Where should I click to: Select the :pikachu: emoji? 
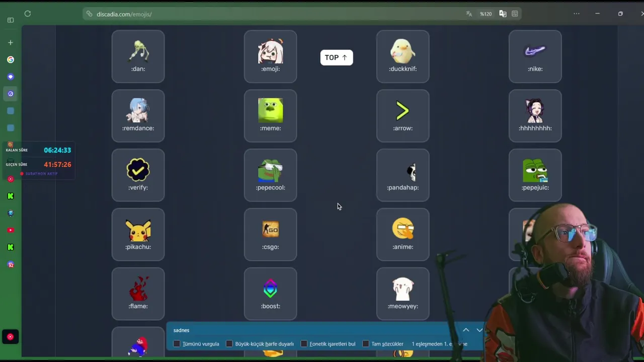(x=138, y=234)
